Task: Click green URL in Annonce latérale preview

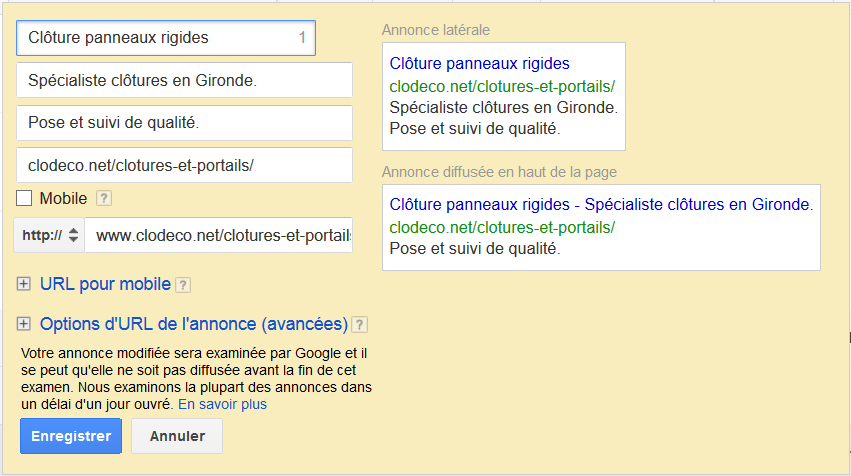Action: 502,86
